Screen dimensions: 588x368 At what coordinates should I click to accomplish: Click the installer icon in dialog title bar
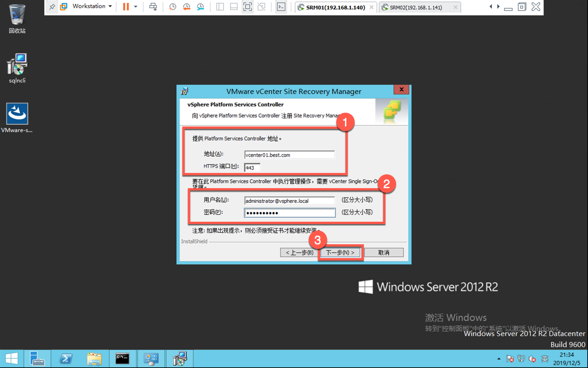(x=185, y=91)
